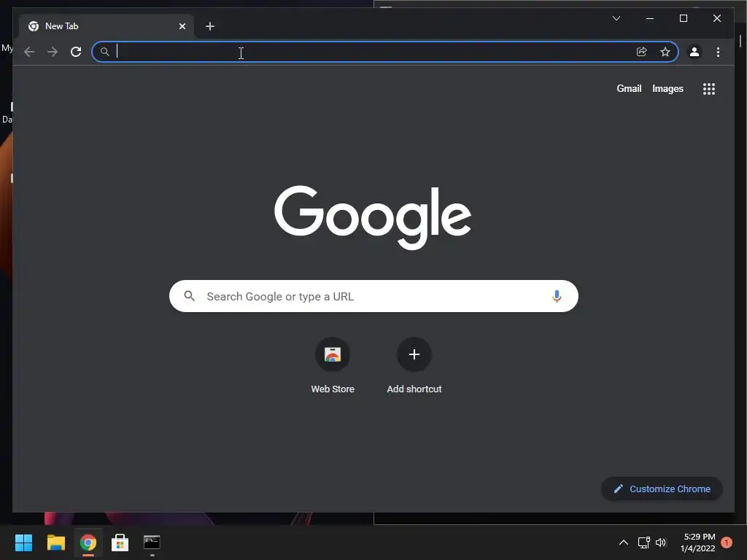The width and height of the screenshot is (747, 560).
Task: Reload the current page
Action: coord(76,52)
